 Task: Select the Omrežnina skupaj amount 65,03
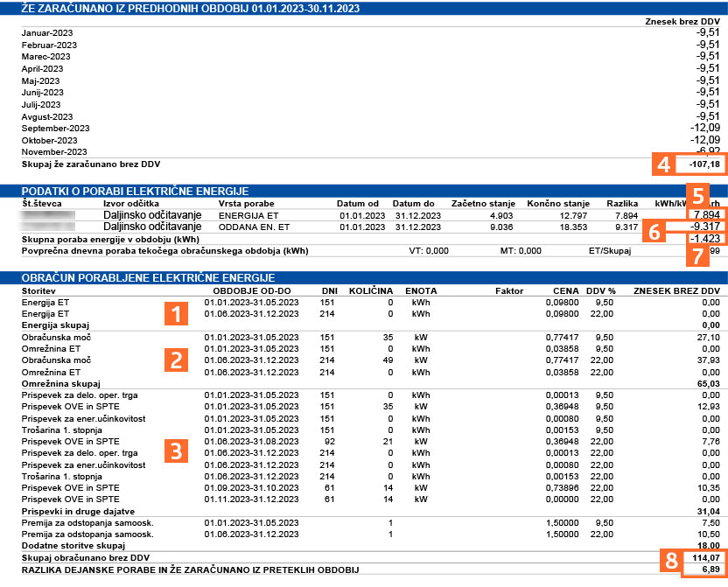coord(709,384)
